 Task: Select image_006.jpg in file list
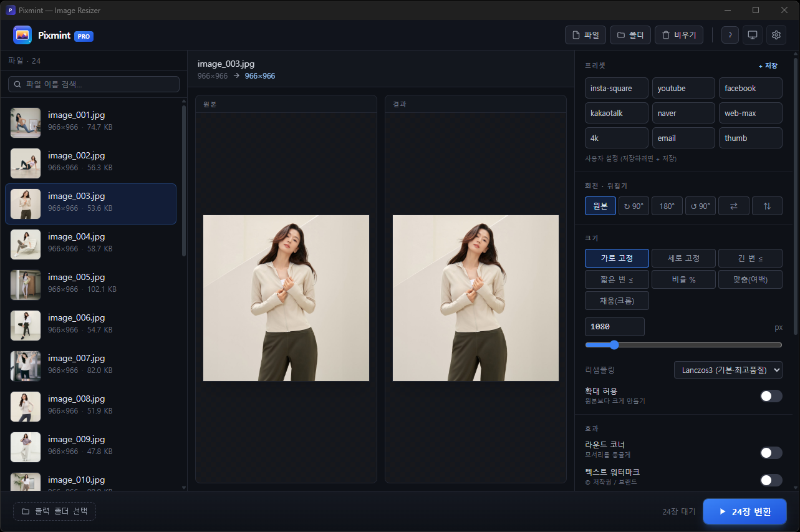tap(90, 326)
